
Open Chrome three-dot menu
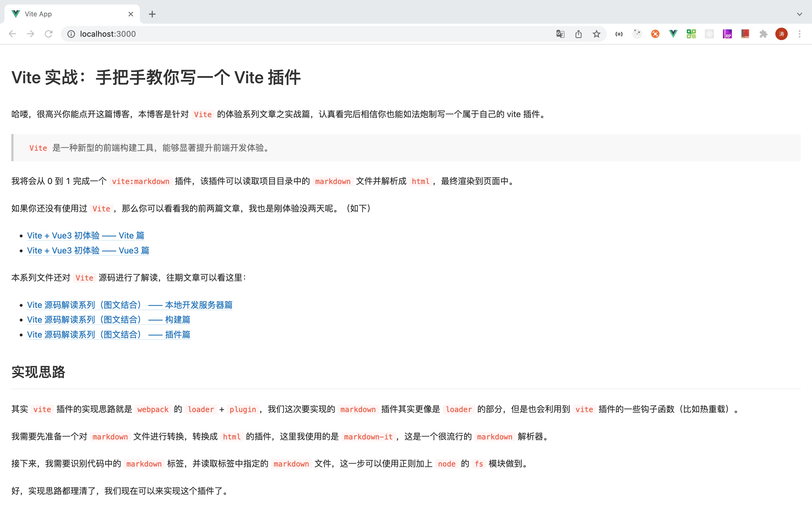800,34
